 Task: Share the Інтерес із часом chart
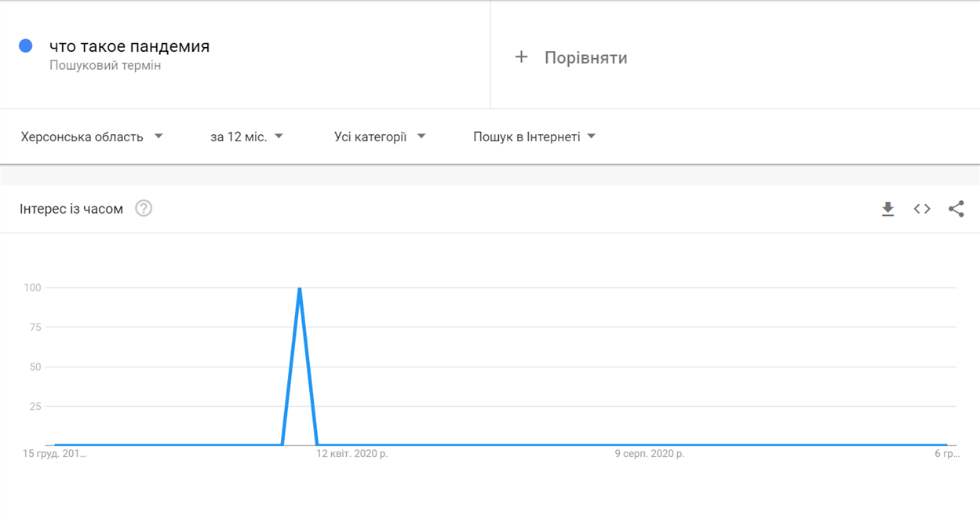(956, 209)
